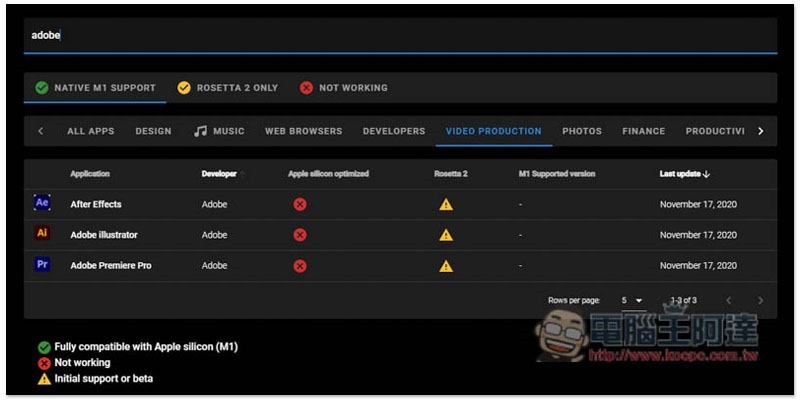The image size is (800, 400).
Task: Click red not-working icon in After Effects row
Action: (x=300, y=204)
